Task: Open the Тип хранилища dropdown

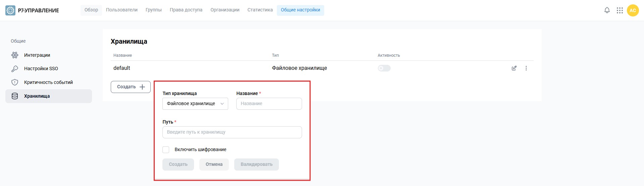Action: pyautogui.click(x=195, y=104)
